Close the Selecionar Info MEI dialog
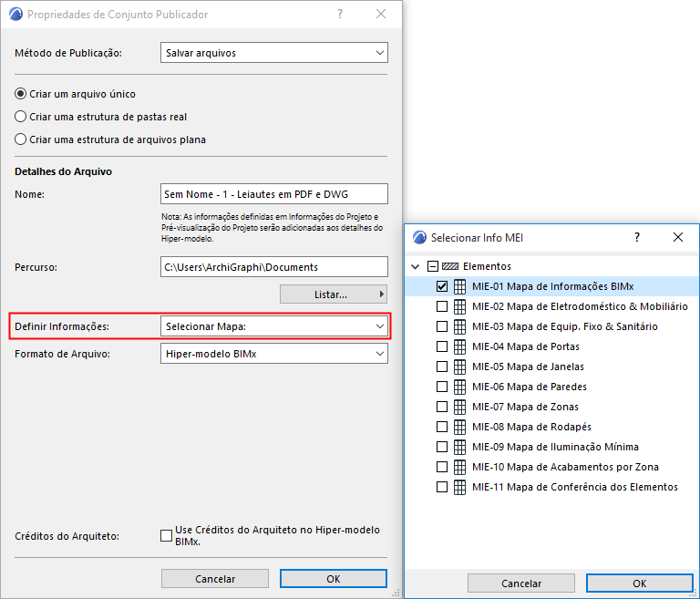This screenshot has height=599, width=700. tap(678, 237)
